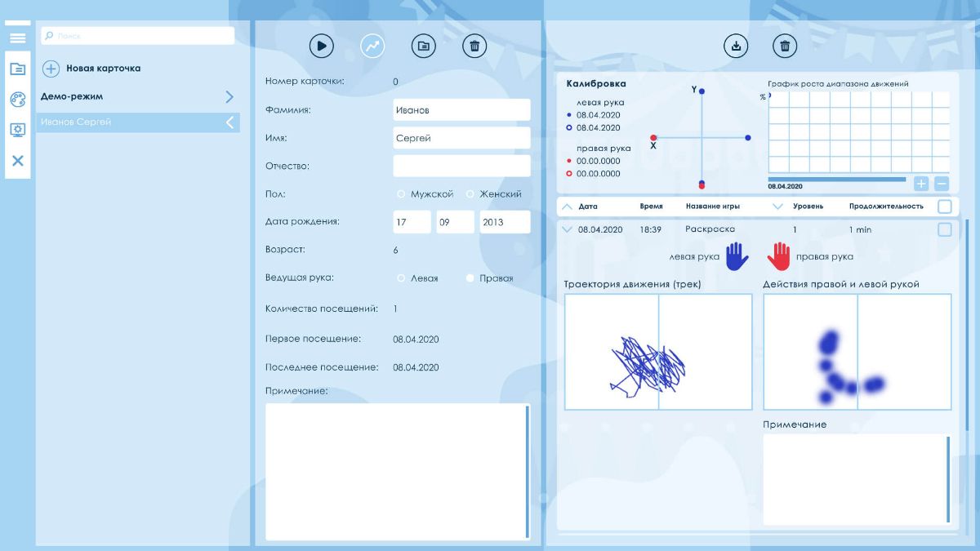Open the card folder sidebar icon
Viewport: 980px width, 551px height.
[x=17, y=69]
